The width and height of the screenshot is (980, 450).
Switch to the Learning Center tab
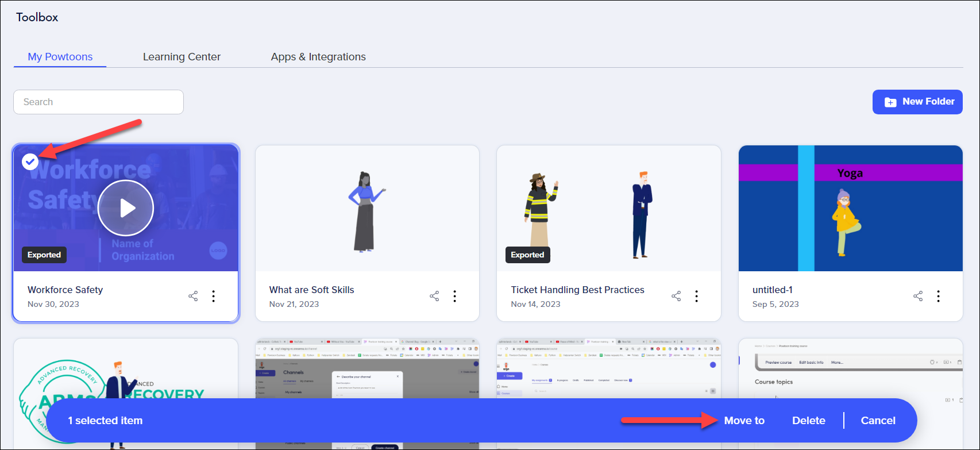point(182,57)
